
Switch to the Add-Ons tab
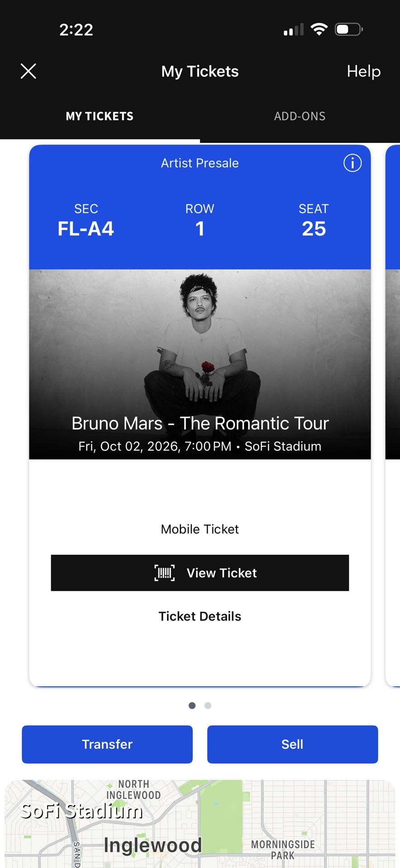coord(300,116)
